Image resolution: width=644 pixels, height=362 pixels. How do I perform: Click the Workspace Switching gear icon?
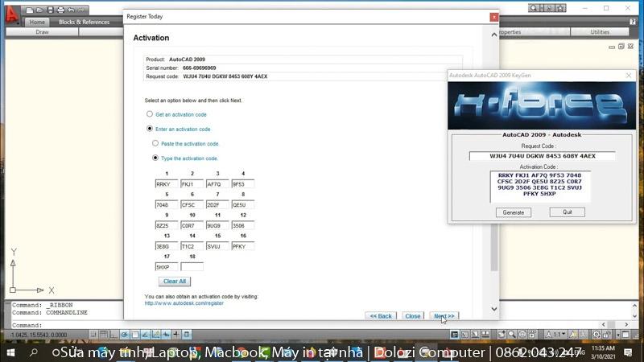point(597,335)
